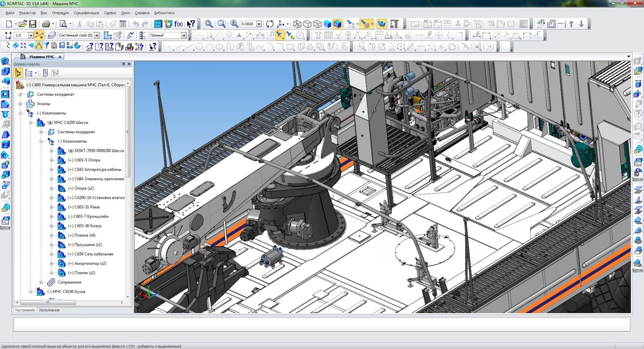
Task: Toggle highlighted compass icon in third toolbar
Action: click(39, 46)
